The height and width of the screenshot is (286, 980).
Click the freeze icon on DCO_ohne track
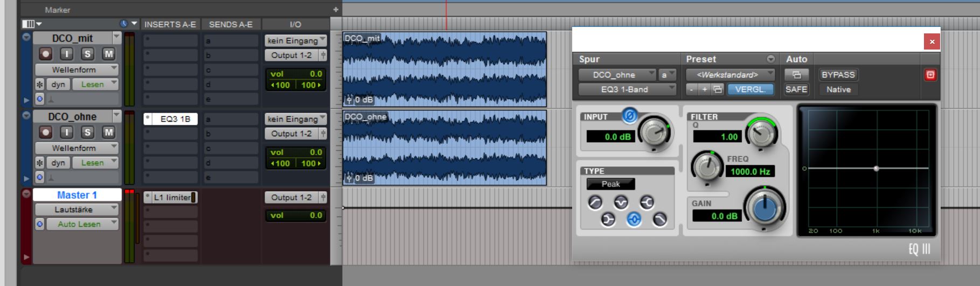click(x=40, y=163)
